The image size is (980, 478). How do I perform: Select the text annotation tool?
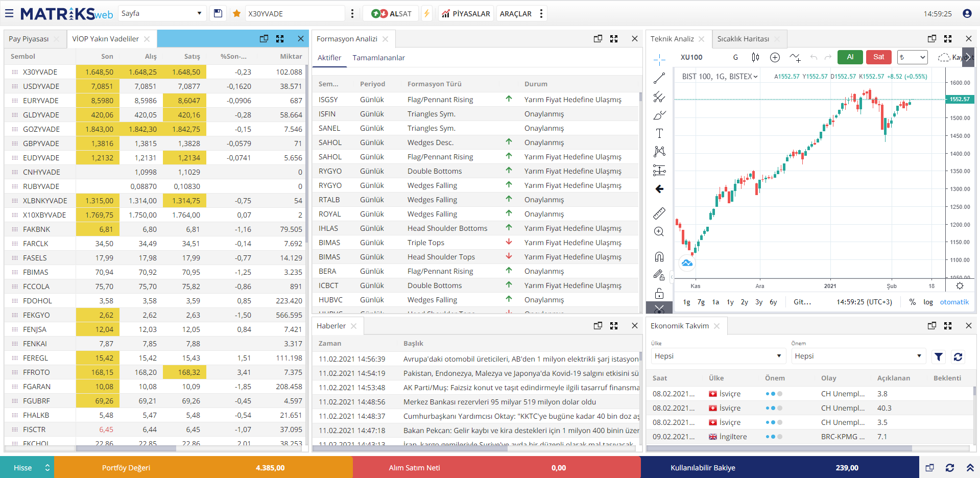pyautogui.click(x=659, y=133)
